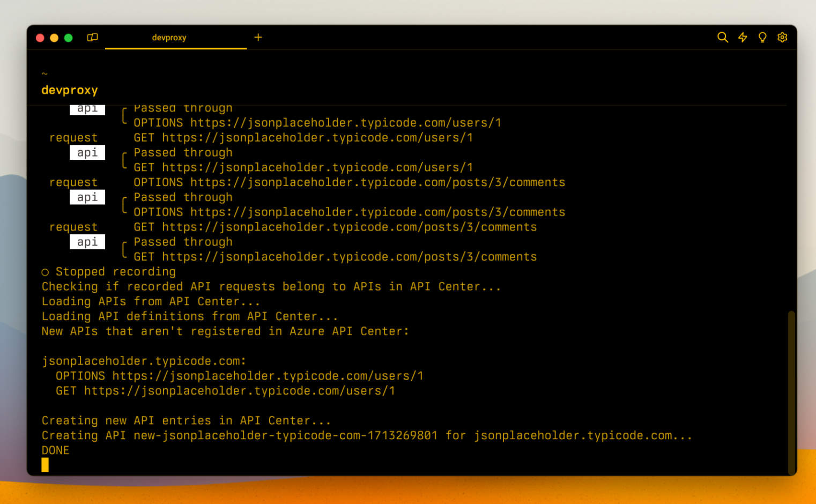The height and width of the screenshot is (504, 816).
Task: Click the api badge under the last request
Action: tap(87, 241)
